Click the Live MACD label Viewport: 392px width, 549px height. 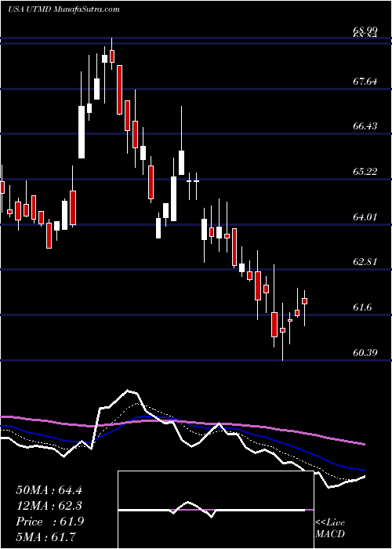pyautogui.click(x=330, y=529)
